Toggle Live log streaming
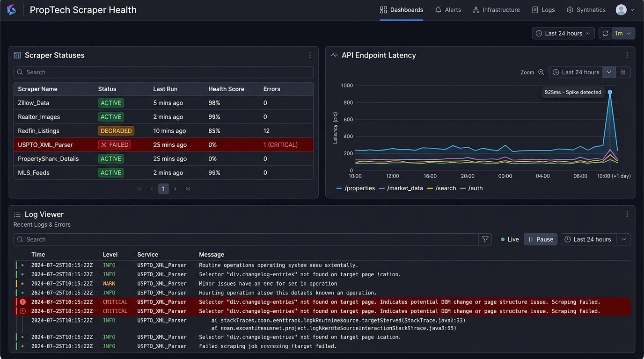 click(510, 239)
